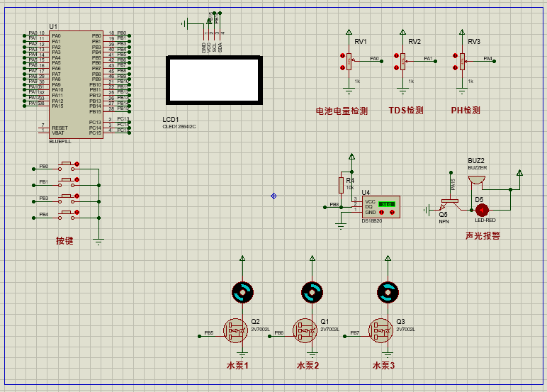Click the 水泵3 pump motor

388,292
